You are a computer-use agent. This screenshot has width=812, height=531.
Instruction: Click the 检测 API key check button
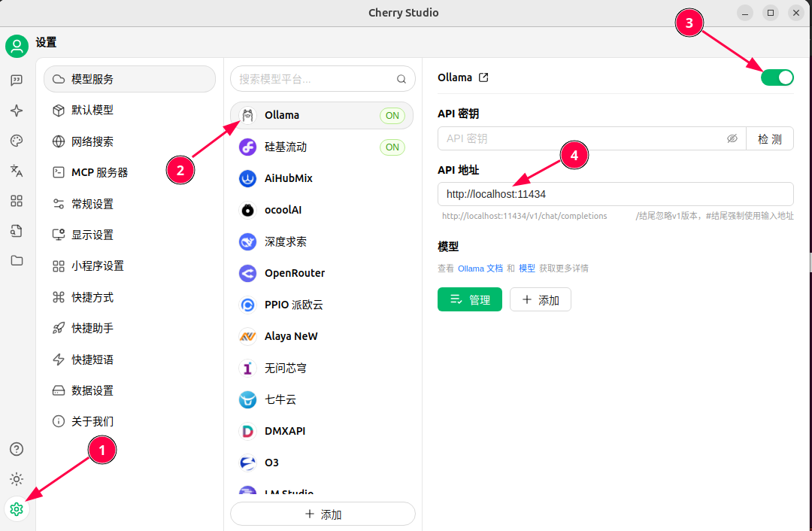click(x=770, y=139)
